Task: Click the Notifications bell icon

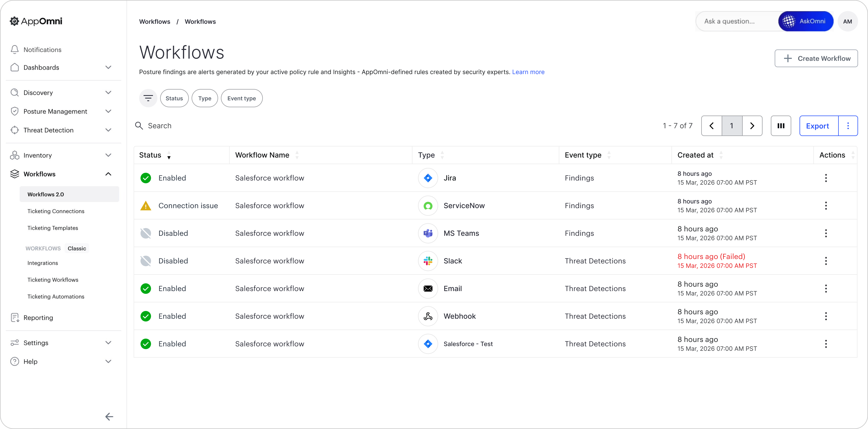Action: pyautogui.click(x=14, y=49)
